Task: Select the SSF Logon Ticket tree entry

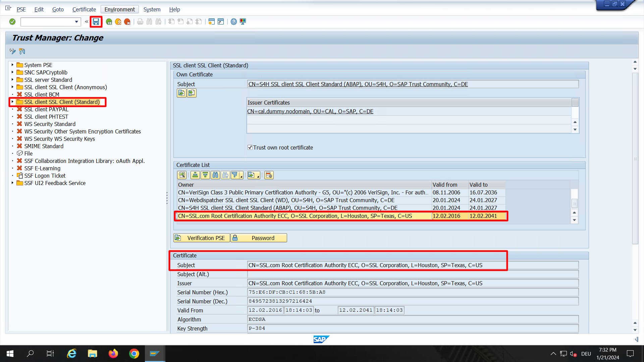Action: tap(45, 176)
